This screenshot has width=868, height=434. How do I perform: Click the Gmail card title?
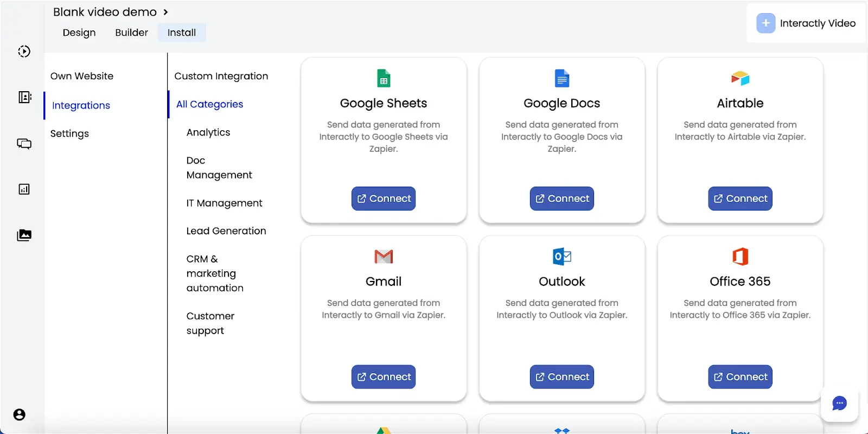click(384, 282)
